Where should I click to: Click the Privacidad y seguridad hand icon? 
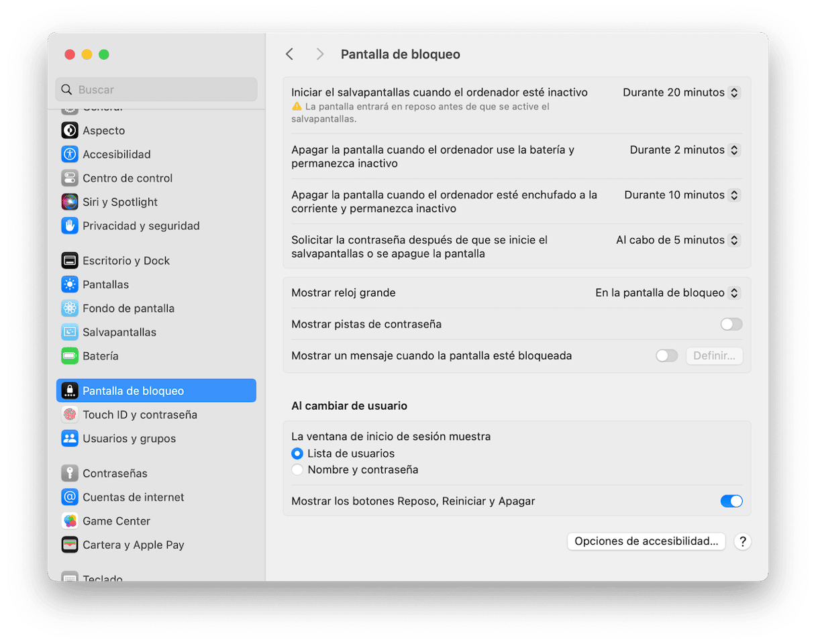tap(70, 226)
